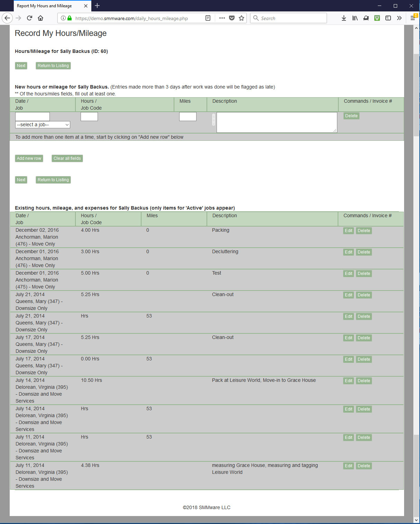Edit the Decluttering entry
The width and height of the screenshot is (420, 524).
[348, 252]
